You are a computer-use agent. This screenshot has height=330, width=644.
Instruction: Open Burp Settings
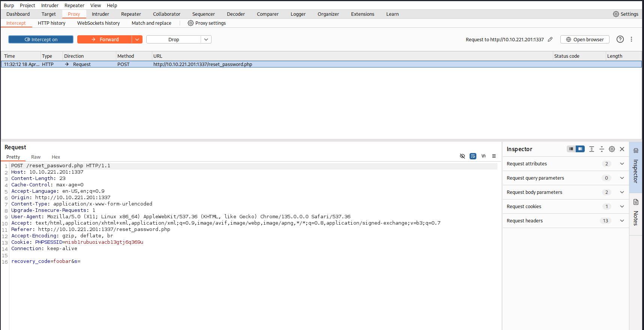pos(626,14)
